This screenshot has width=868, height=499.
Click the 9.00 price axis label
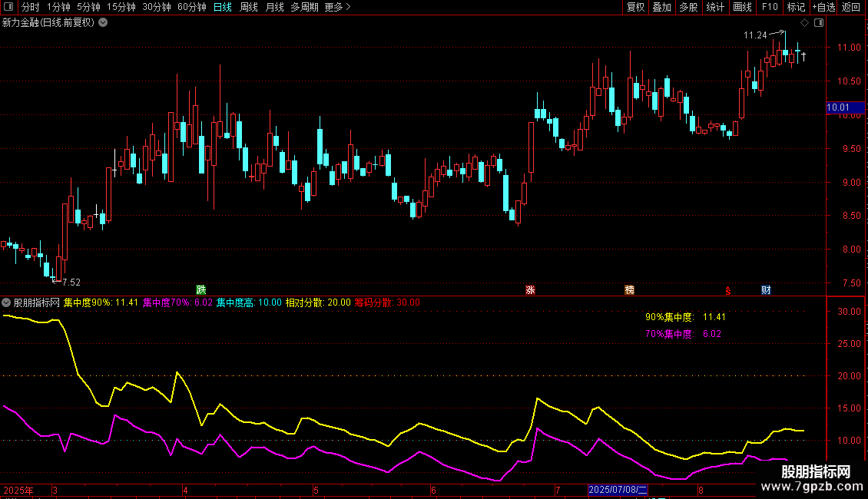pos(851,183)
